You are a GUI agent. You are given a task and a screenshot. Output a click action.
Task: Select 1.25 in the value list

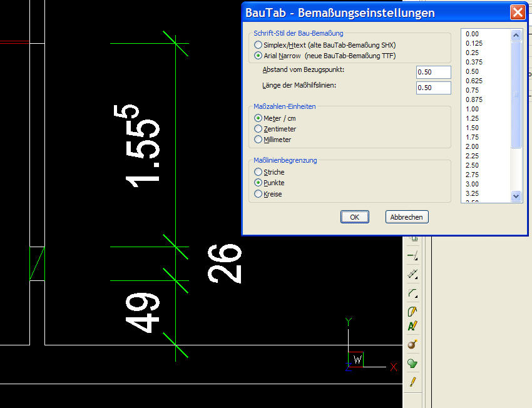point(473,118)
